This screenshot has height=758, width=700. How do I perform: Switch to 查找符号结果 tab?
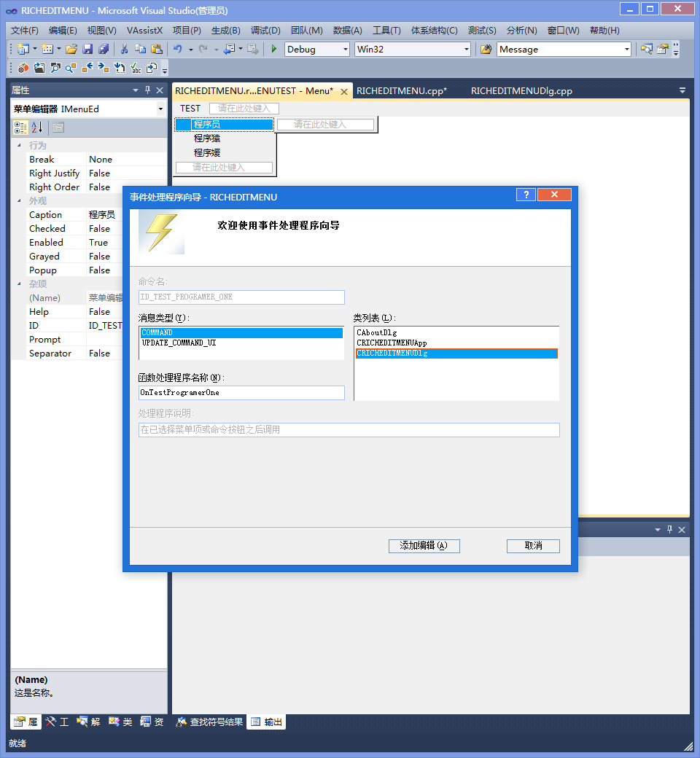[209, 722]
